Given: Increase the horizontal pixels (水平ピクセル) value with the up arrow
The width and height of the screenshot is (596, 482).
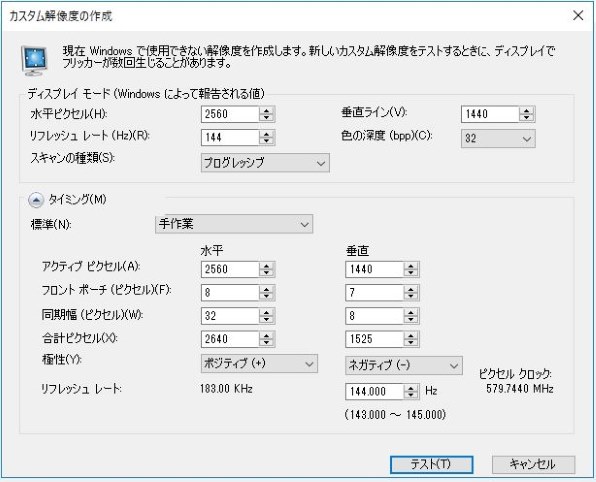Looking at the screenshot, I should click(x=266, y=111).
